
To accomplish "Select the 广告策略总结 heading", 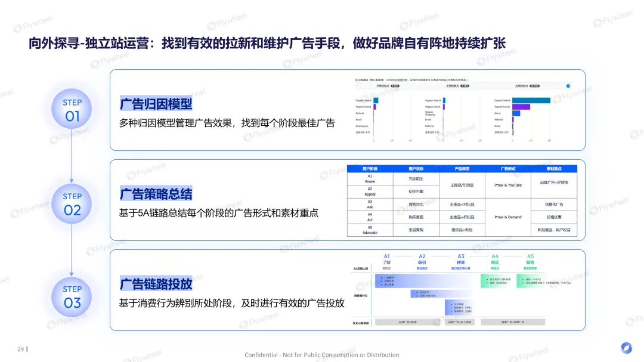I will (156, 194).
